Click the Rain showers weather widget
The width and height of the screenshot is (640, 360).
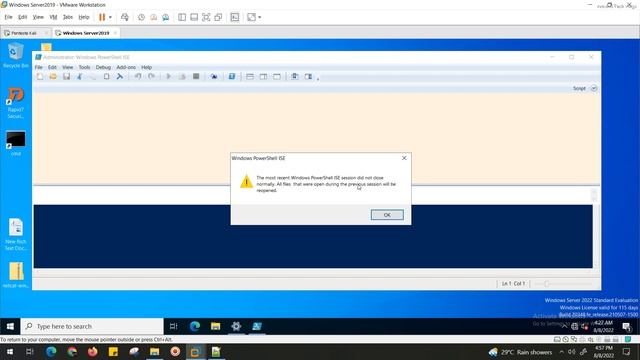tap(520, 352)
